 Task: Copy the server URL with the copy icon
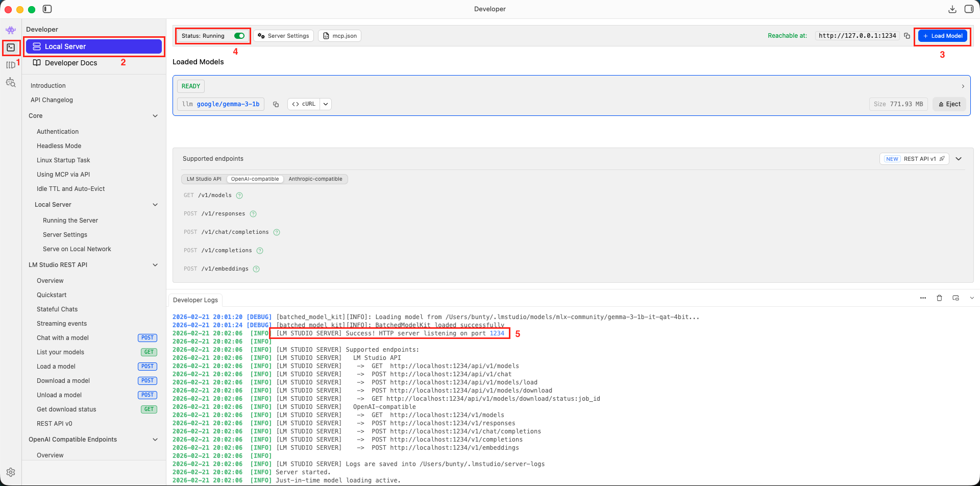point(907,36)
